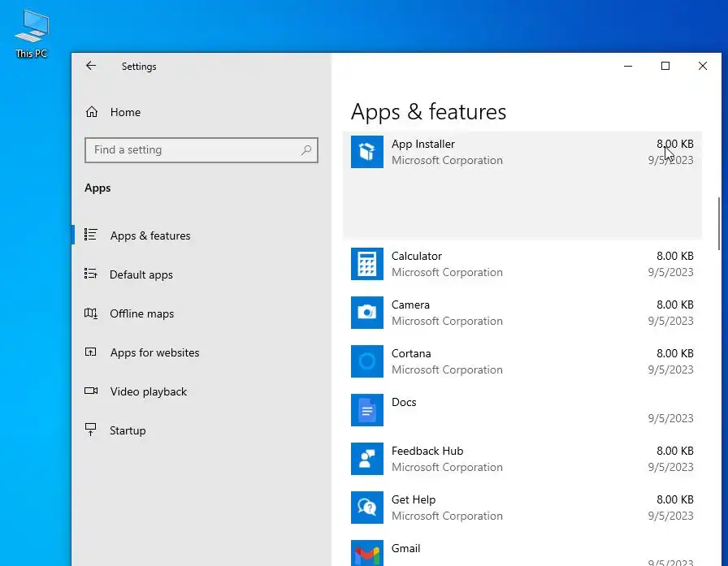The image size is (728, 566).
Task: Click Feedback Hub's 8.00 KB size
Action: point(674,451)
